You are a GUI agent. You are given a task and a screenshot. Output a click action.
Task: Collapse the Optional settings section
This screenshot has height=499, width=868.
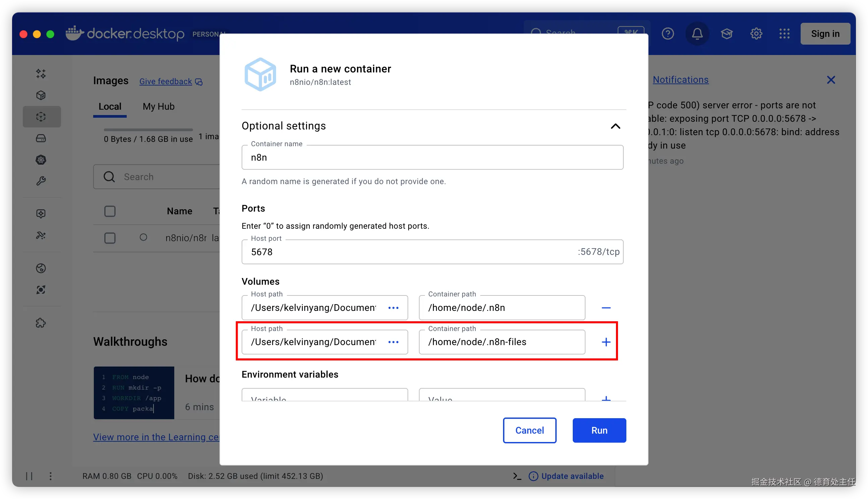click(x=615, y=126)
